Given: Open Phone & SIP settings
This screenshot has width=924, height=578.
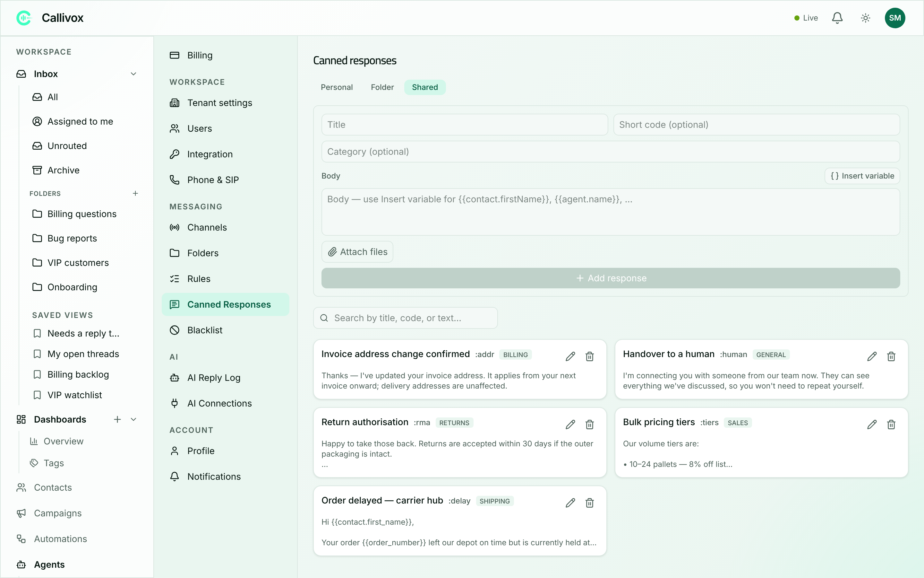Looking at the screenshot, I should (x=225, y=180).
